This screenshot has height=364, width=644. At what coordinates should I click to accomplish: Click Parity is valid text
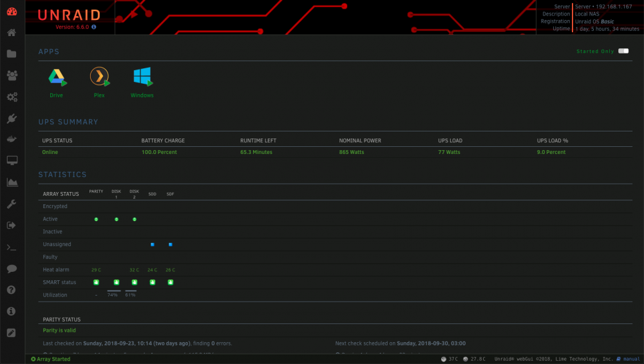[x=59, y=330]
